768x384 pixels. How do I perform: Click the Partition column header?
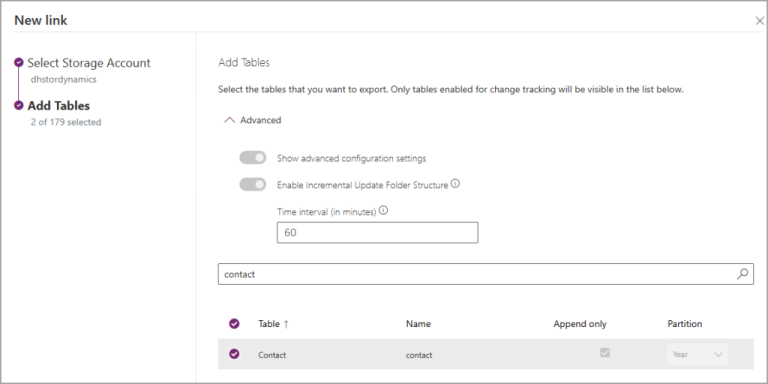[685, 324]
